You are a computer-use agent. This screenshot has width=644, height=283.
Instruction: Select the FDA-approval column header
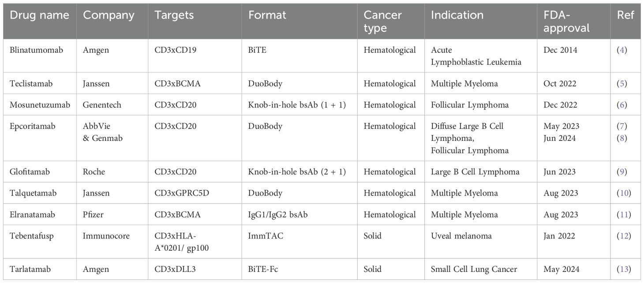(566, 21)
